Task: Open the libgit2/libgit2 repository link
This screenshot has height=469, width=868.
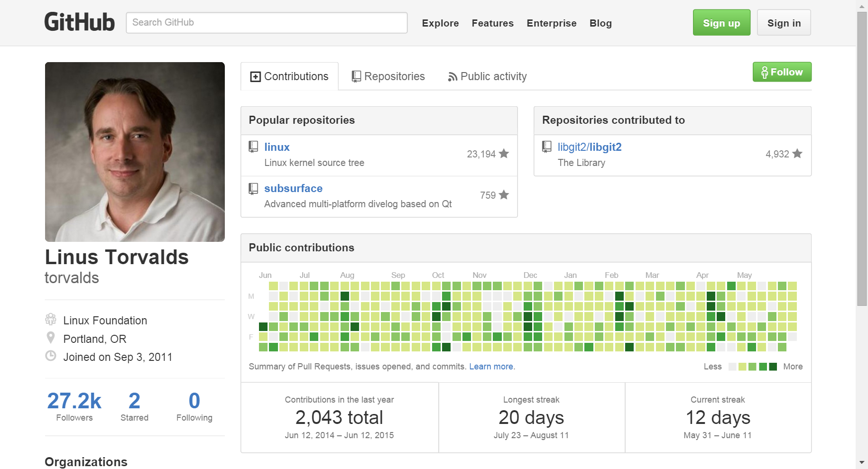Action: click(589, 147)
